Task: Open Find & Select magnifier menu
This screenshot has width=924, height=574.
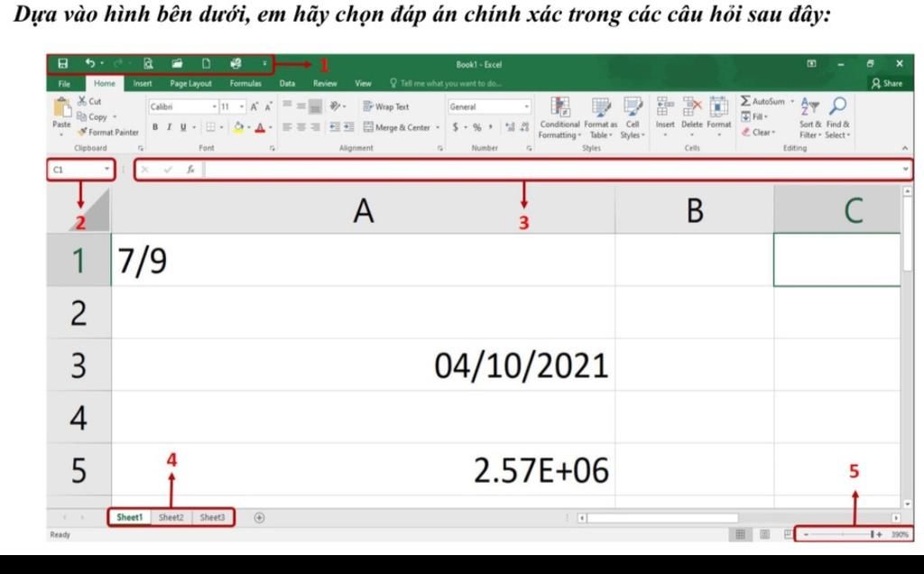Action: pos(837,118)
